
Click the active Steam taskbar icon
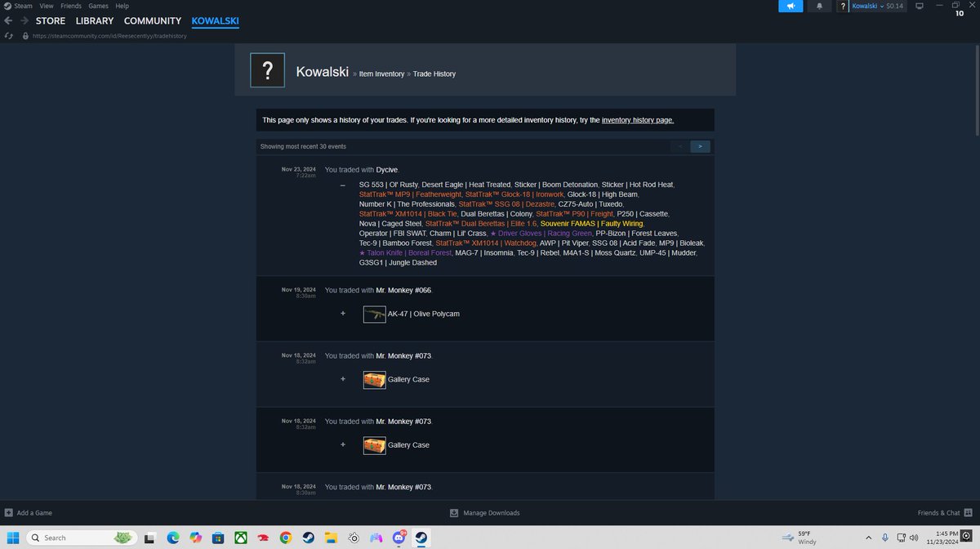coord(421,538)
